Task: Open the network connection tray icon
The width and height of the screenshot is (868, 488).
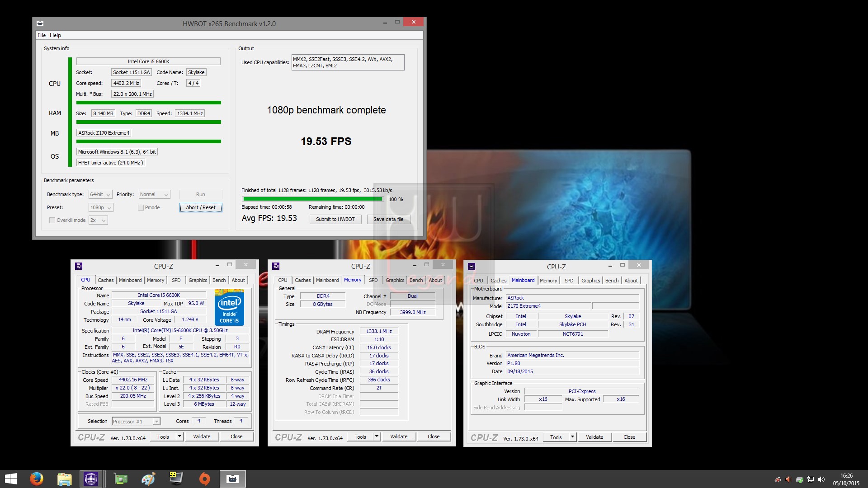Action: 811,479
